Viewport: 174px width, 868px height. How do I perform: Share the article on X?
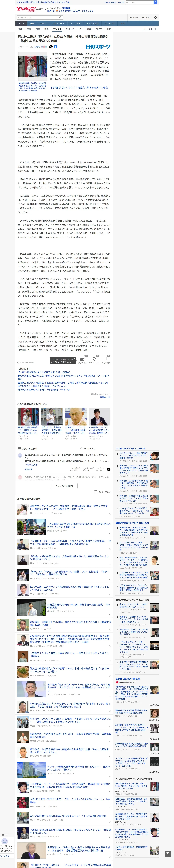pos(51,47)
